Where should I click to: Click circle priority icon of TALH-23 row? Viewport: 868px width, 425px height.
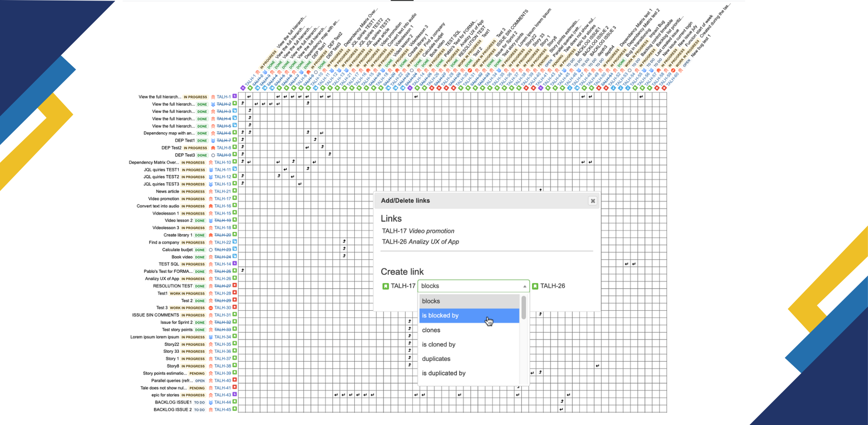pyautogui.click(x=210, y=250)
